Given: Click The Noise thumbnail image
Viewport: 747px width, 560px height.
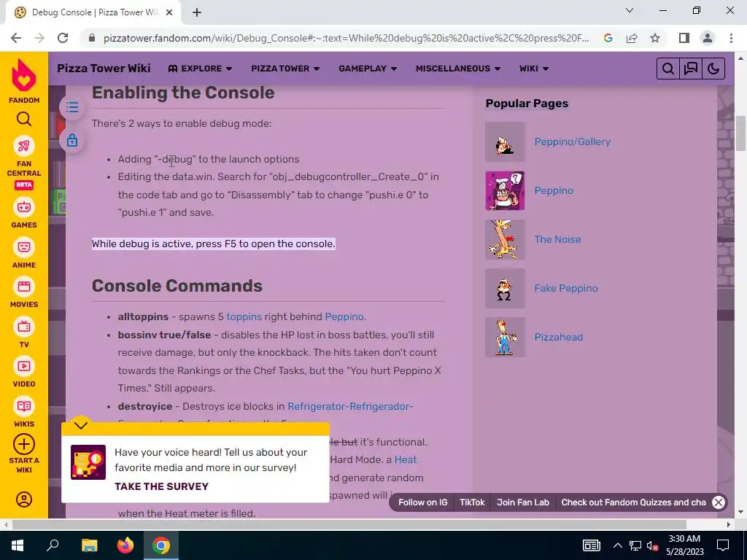Looking at the screenshot, I should [505, 239].
